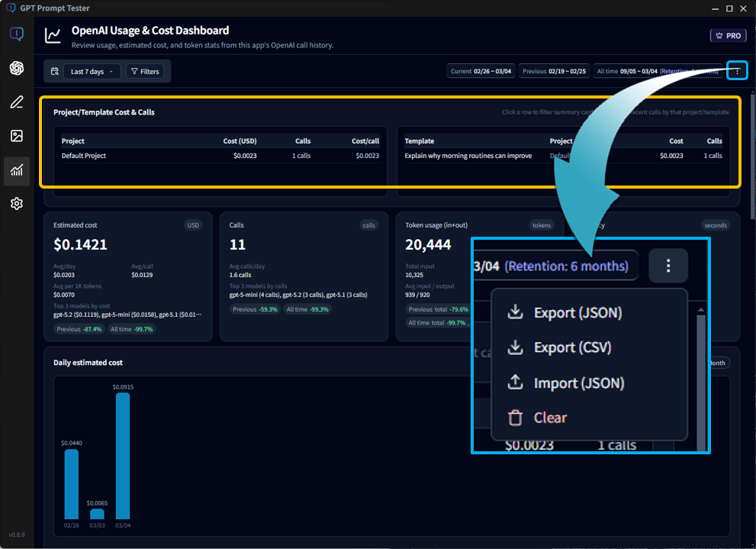
Task: Open the image gallery sidebar icon
Action: (x=16, y=136)
